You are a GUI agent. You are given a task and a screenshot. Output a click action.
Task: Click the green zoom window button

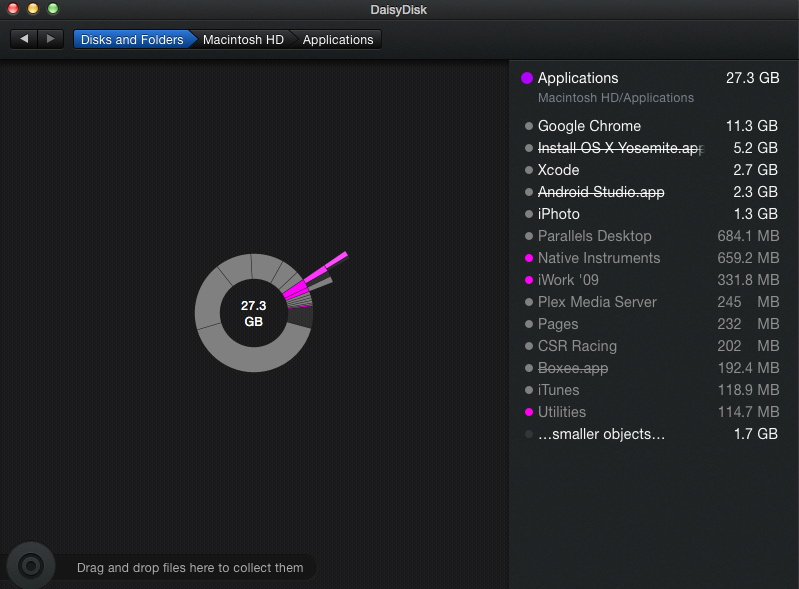tap(53, 8)
